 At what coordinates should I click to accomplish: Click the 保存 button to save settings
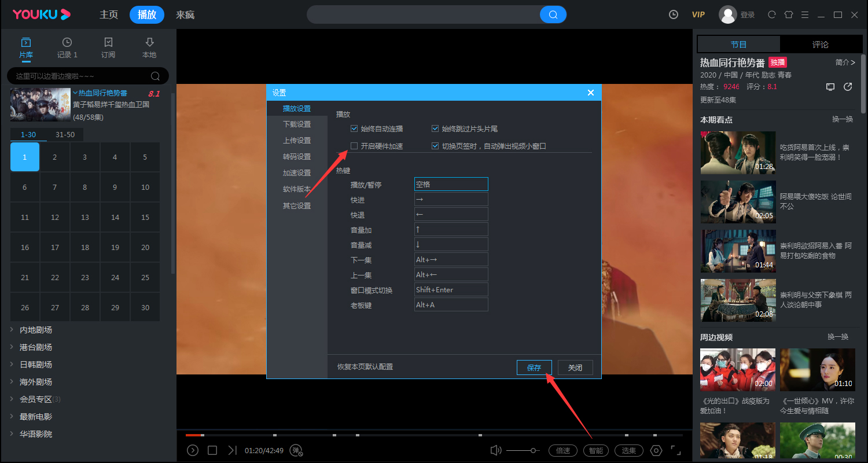pos(534,368)
